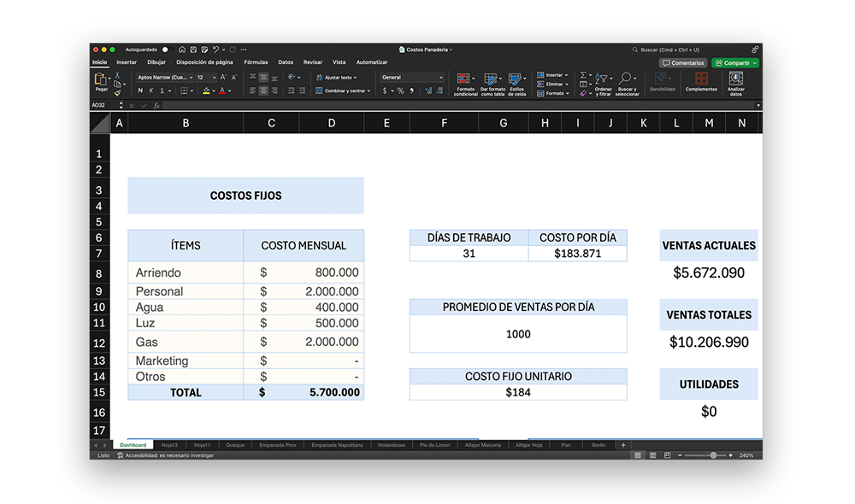Screen dimensions: 855x504
Task: Click the Pegar paste button
Action: point(101,82)
